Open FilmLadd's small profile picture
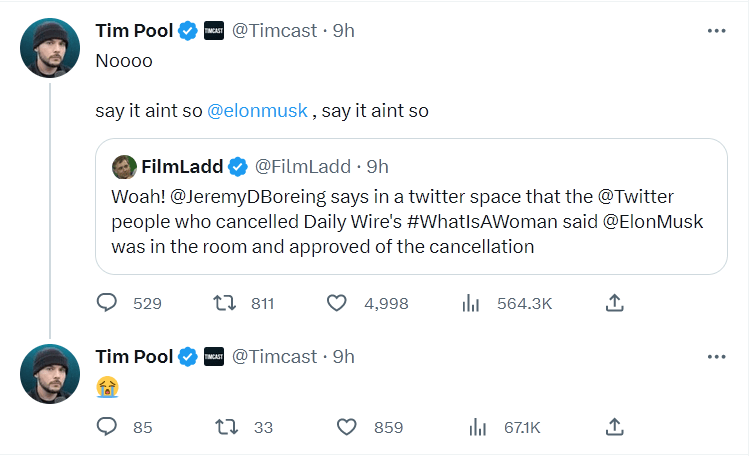749x456 pixels. click(124, 166)
